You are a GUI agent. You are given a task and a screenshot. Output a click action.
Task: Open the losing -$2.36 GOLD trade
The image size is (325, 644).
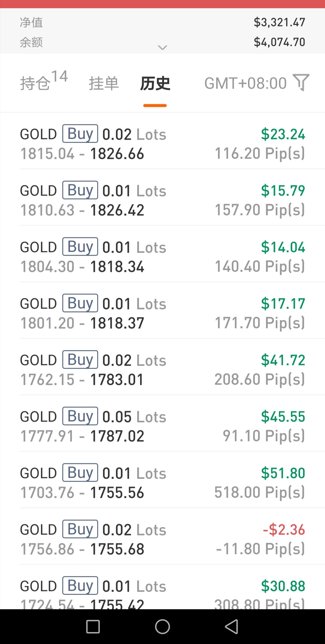tap(162, 539)
